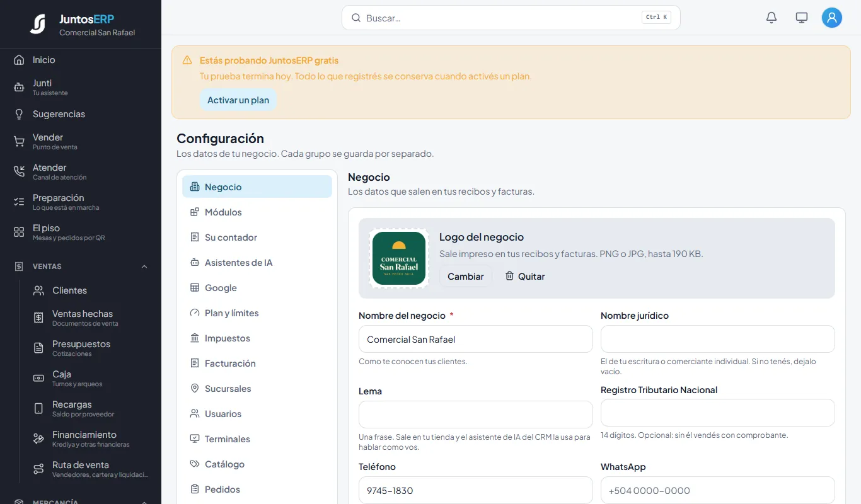Click the Ruta de venta route icon
This screenshot has height=504, width=861.
click(x=38, y=469)
